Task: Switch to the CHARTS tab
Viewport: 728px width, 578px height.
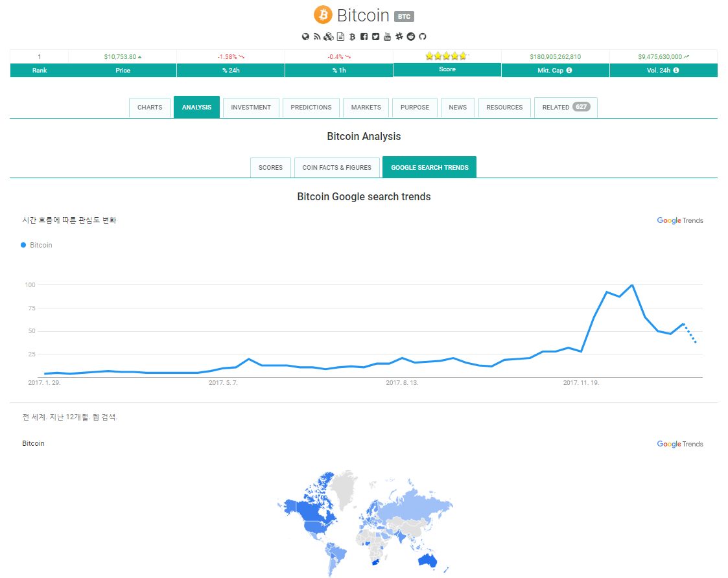Action: pos(150,108)
